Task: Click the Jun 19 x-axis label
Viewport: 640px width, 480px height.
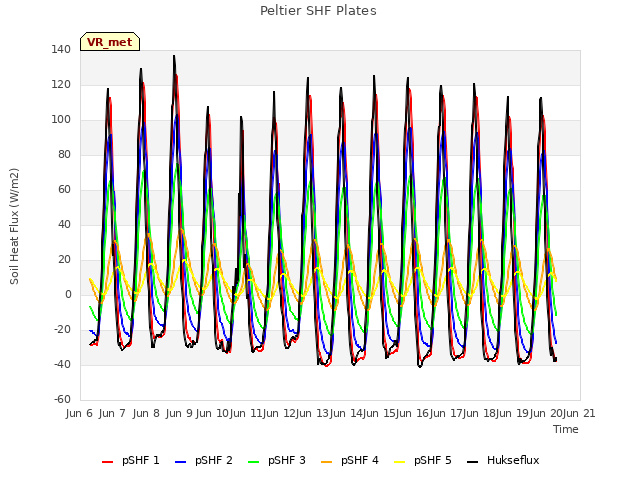Action: pyautogui.click(x=513, y=414)
